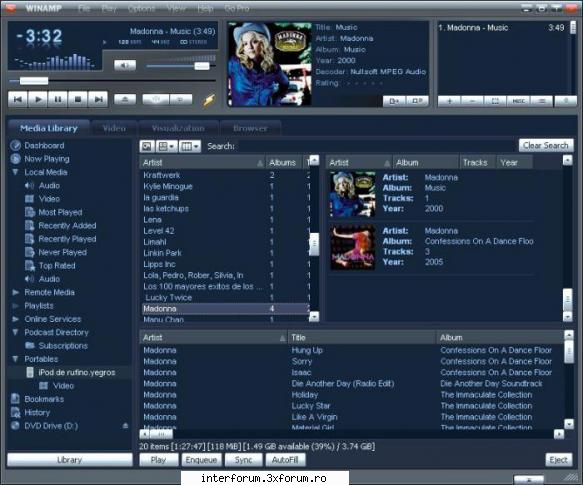Click the Eject device button
The image size is (583, 485).
tap(558, 460)
